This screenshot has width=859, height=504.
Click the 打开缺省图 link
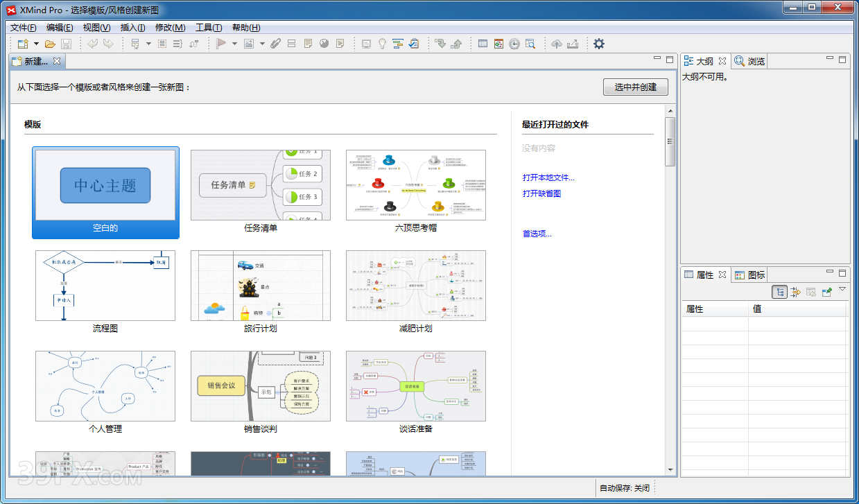pyautogui.click(x=541, y=193)
